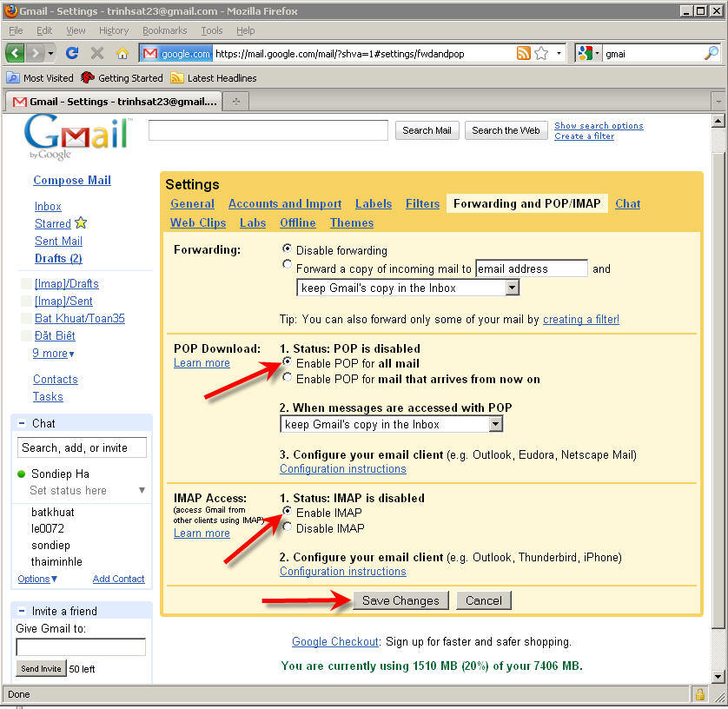Select Enable POP for mail from now on
Screen dimensions: 728x709
[x=287, y=377]
